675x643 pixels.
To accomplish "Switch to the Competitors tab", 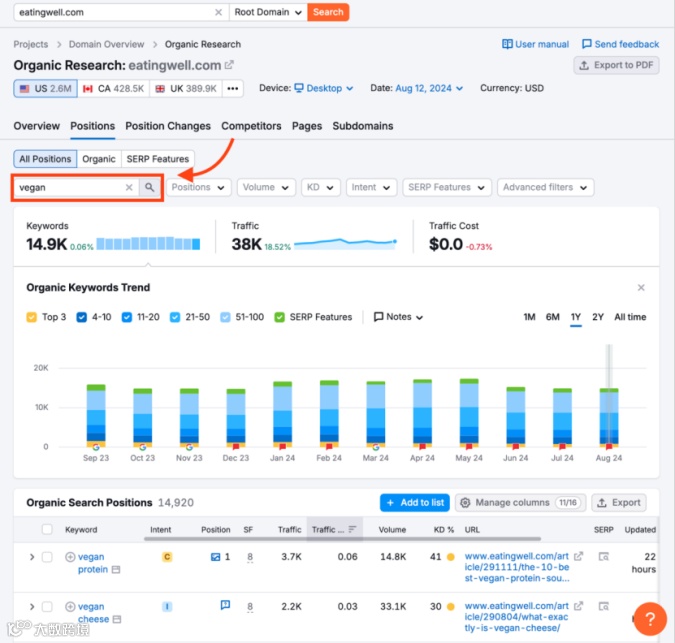I will click(251, 126).
